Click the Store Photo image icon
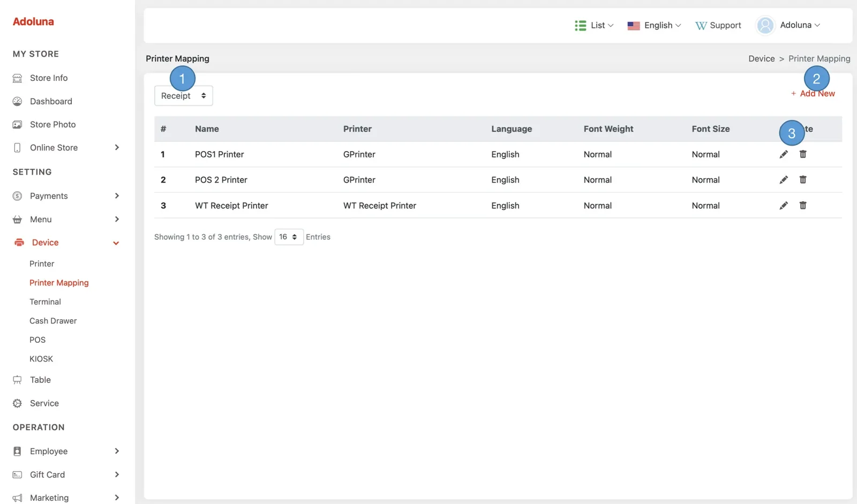Screen dimensions: 857x504 tap(17, 124)
